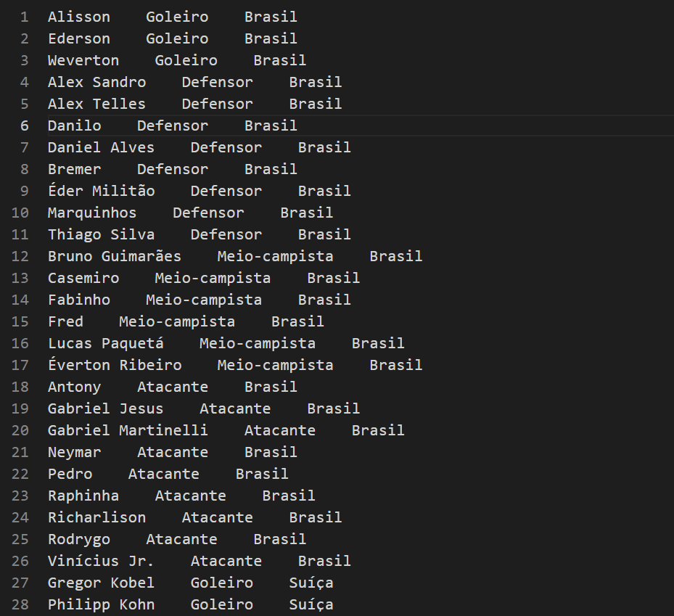Place cursor on Éder Militão
674x616 pixels.
pyautogui.click(x=101, y=191)
